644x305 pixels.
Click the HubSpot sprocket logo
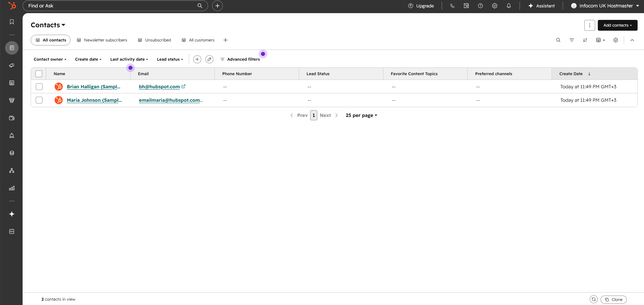(12, 6)
